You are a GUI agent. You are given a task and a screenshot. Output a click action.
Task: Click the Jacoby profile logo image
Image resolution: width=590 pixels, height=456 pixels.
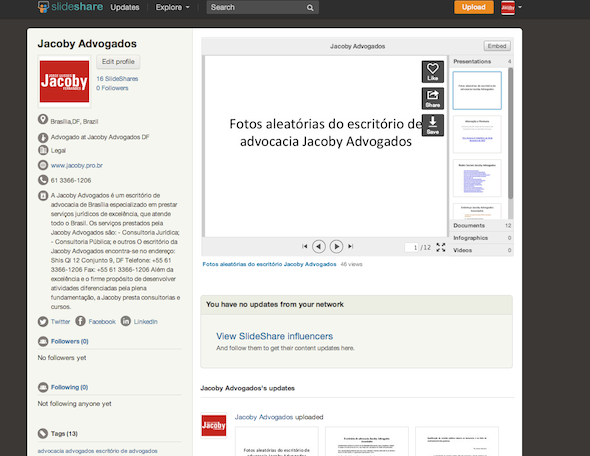click(64, 82)
